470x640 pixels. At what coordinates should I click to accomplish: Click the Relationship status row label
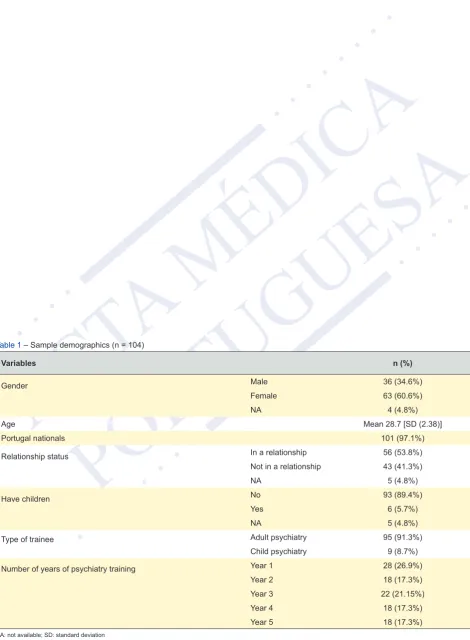pos(35,457)
